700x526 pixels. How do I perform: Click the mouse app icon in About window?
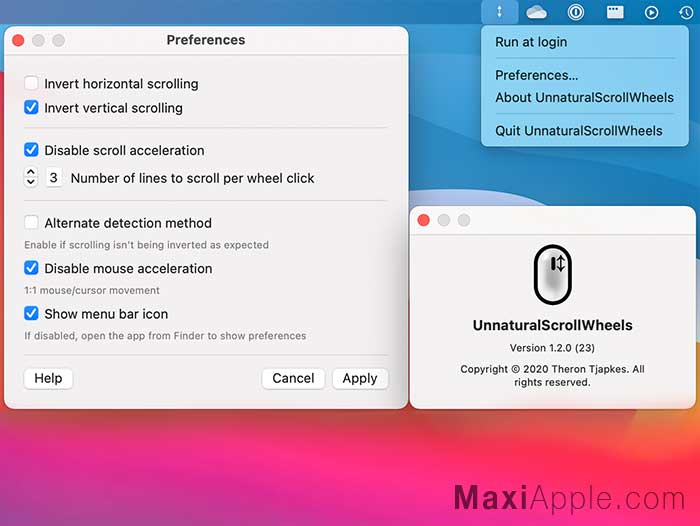[x=553, y=275]
